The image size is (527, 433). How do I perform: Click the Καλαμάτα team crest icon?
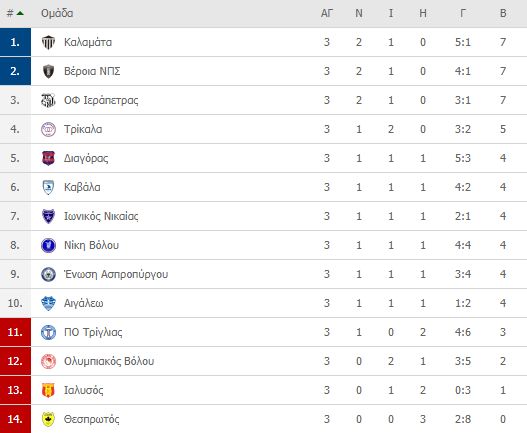tap(48, 42)
